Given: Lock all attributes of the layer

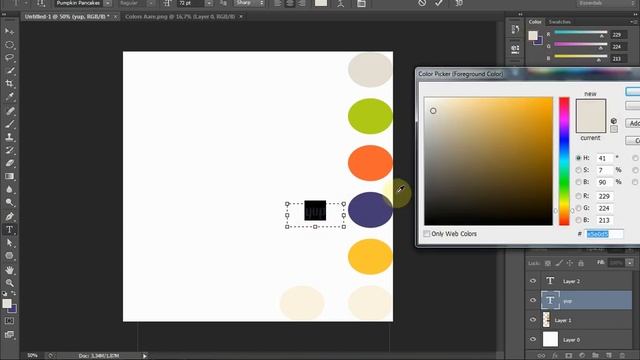Looking at the screenshot, I should [x=581, y=263].
